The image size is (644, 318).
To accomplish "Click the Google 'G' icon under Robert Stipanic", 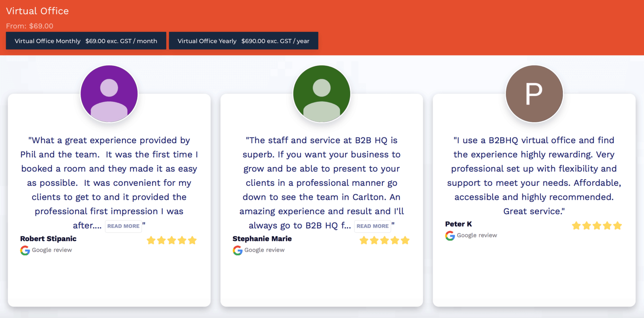I will (25, 250).
